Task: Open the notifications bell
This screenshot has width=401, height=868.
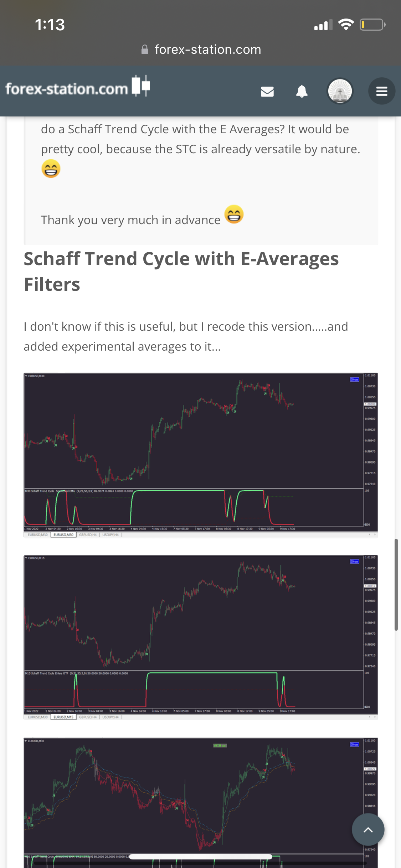Action: [302, 91]
